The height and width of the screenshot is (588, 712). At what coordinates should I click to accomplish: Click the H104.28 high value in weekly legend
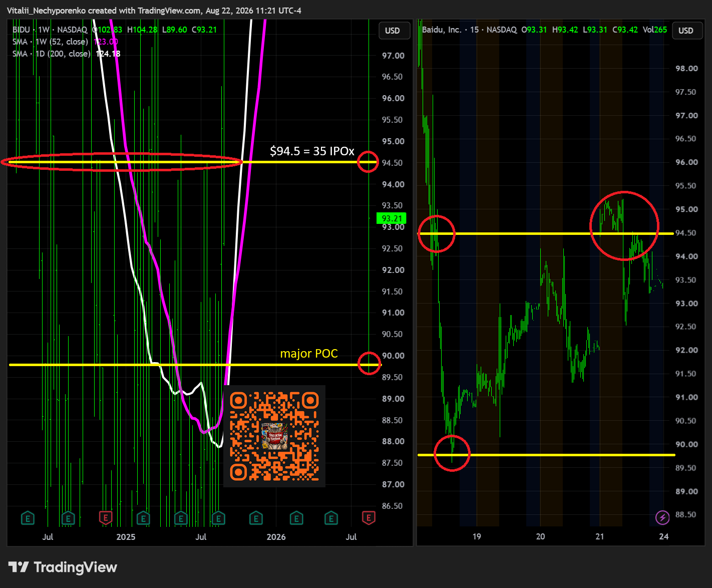pos(142,30)
